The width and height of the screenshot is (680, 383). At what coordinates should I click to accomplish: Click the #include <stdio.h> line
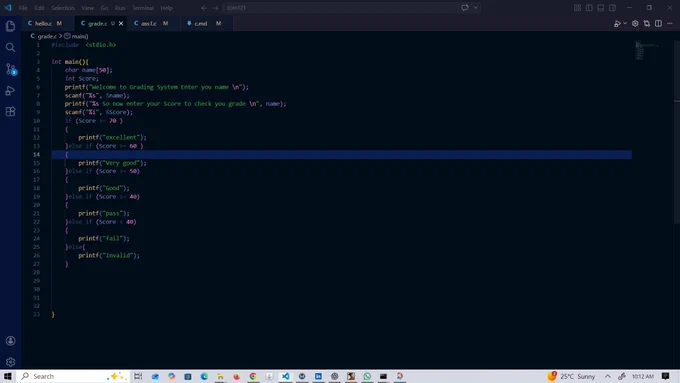point(84,45)
